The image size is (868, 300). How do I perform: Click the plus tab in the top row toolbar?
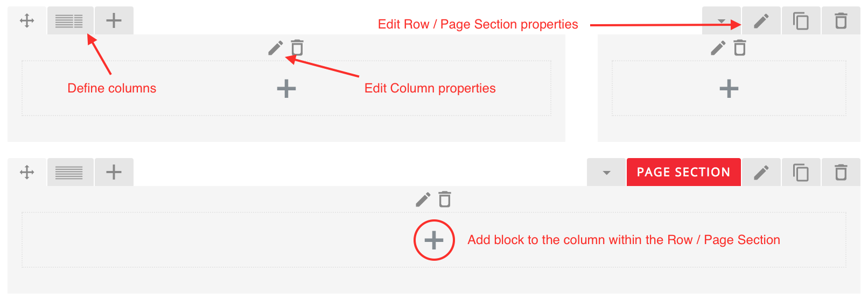pos(114,21)
